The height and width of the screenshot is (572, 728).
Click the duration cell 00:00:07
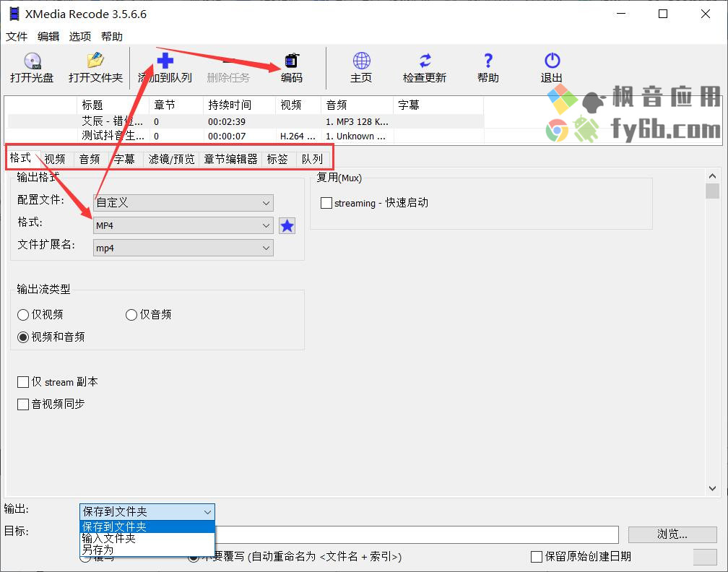point(227,136)
